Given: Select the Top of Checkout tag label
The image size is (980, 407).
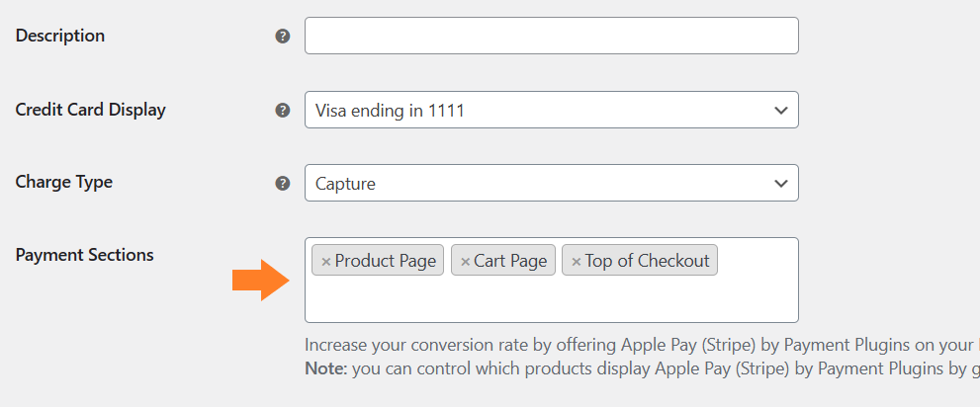Looking at the screenshot, I should click(647, 261).
